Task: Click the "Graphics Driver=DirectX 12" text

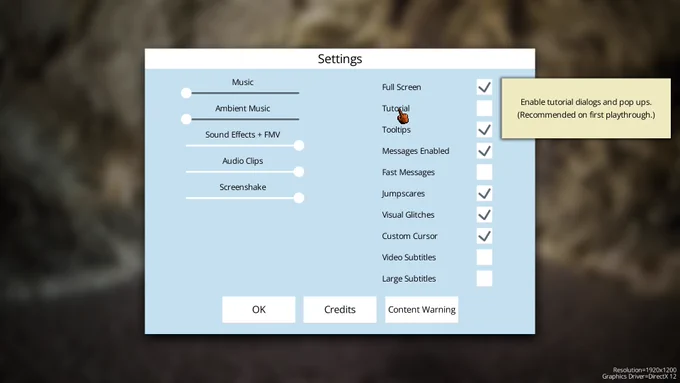Action: (639, 376)
